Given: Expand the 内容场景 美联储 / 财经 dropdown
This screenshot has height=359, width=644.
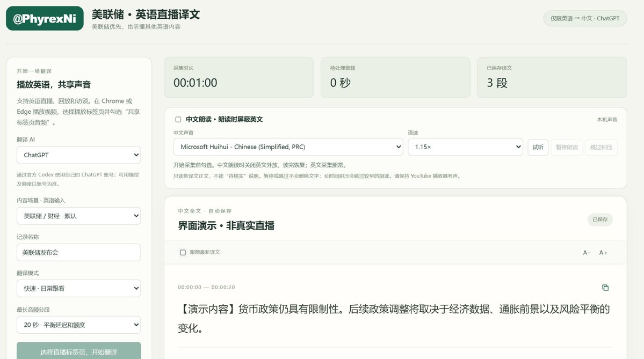Looking at the screenshot, I should [x=79, y=216].
